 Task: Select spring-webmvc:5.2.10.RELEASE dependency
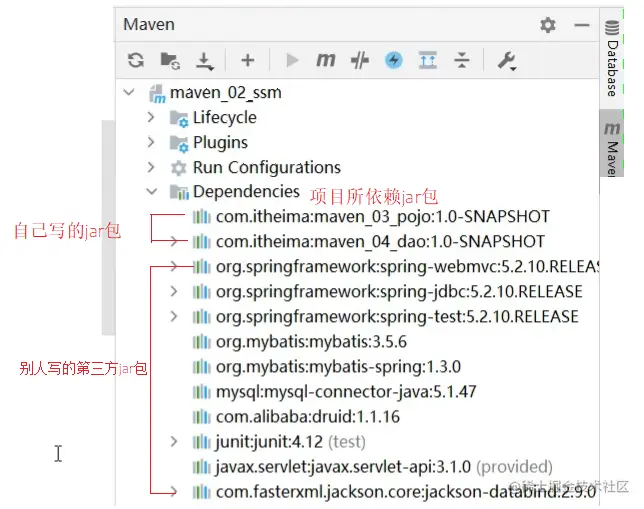click(x=407, y=267)
